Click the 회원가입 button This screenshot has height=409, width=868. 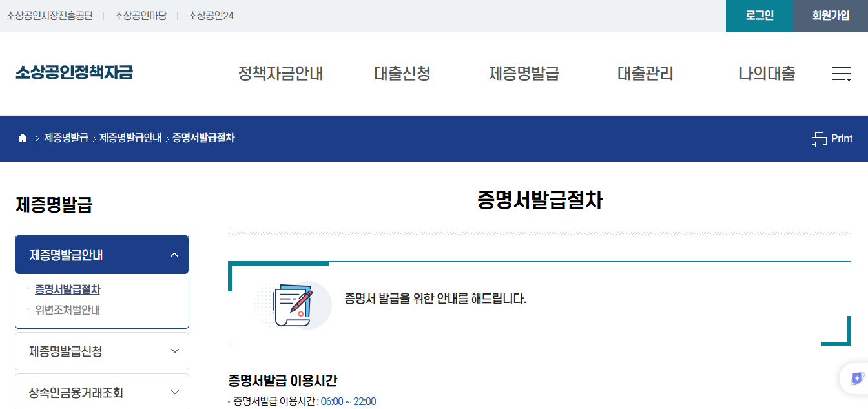(831, 16)
